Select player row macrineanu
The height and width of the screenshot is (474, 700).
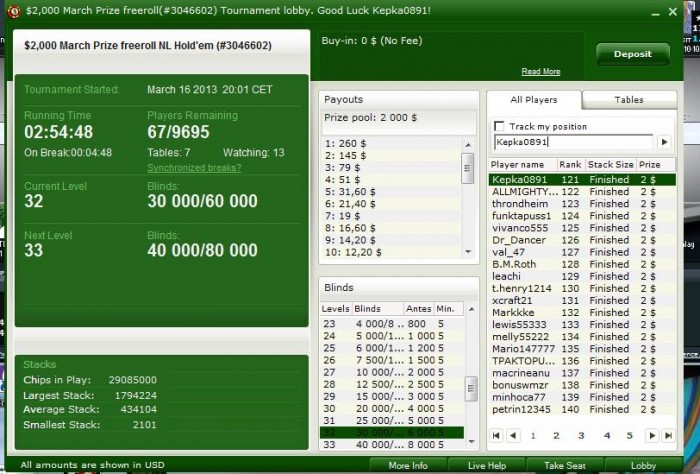pos(582,373)
